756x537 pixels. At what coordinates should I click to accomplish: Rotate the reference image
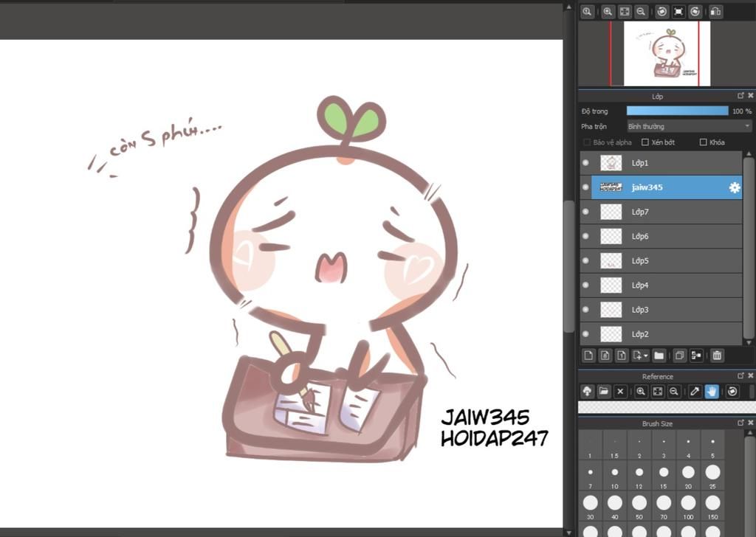pos(732,391)
